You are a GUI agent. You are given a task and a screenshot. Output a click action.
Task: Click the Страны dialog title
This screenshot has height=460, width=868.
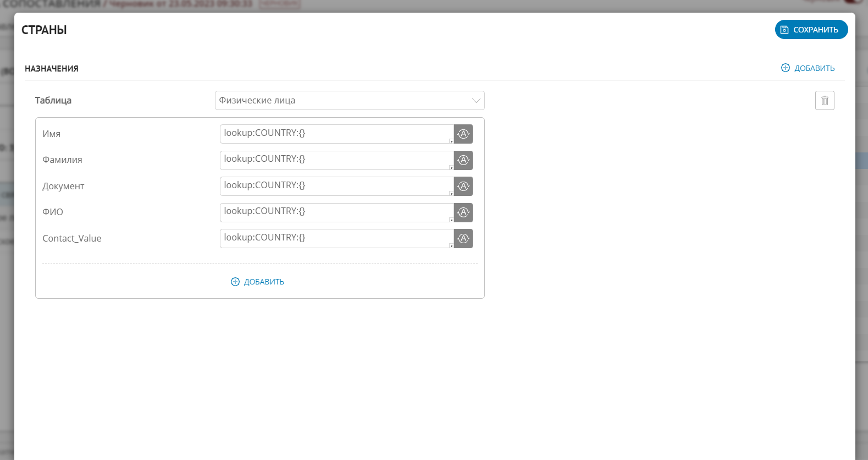44,30
